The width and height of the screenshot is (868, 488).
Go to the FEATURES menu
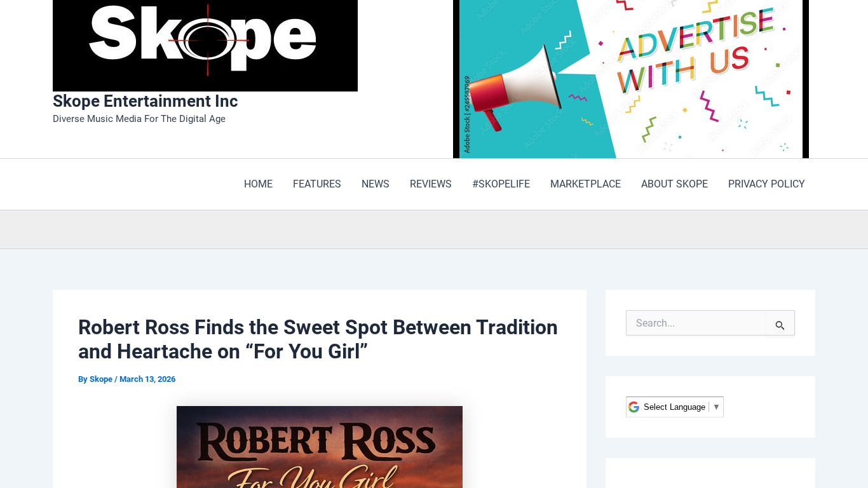coord(316,184)
